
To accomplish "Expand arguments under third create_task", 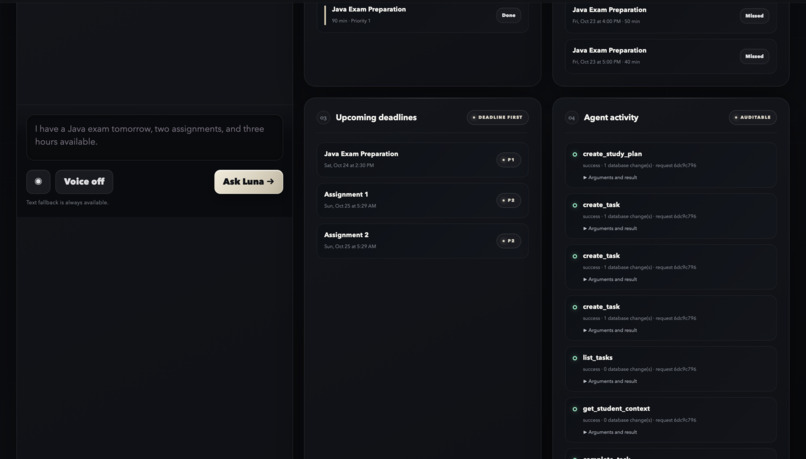I will coord(610,330).
